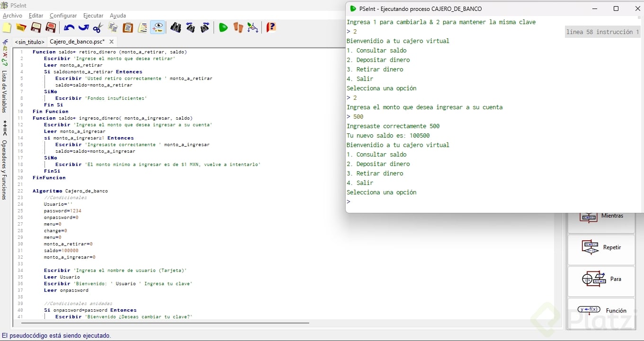Close the PSeInt execution window
Image resolution: width=644 pixels, height=341 pixels.
tap(637, 9)
